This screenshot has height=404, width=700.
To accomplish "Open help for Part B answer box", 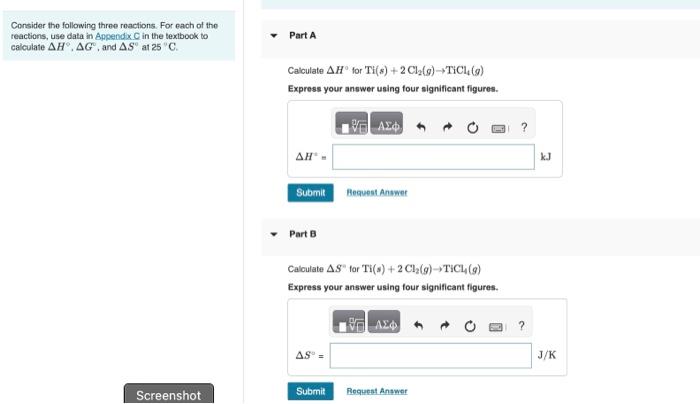I will pyautogui.click(x=521, y=326).
